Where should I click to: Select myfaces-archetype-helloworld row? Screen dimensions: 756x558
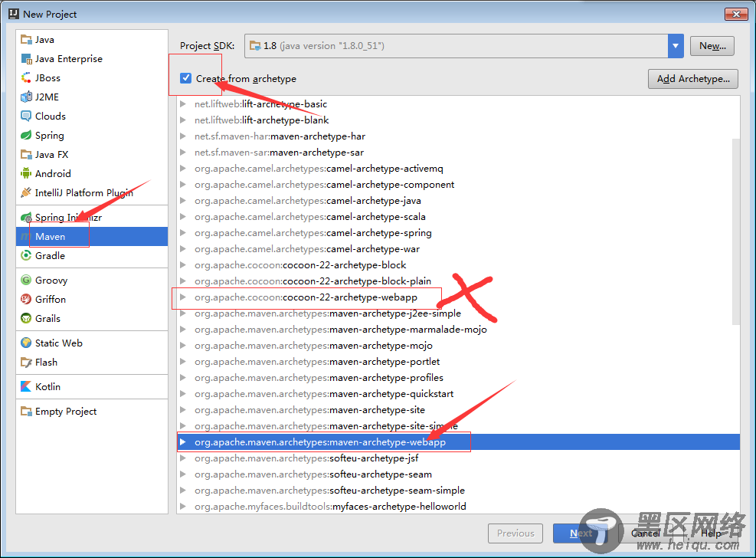pyautogui.click(x=458, y=507)
